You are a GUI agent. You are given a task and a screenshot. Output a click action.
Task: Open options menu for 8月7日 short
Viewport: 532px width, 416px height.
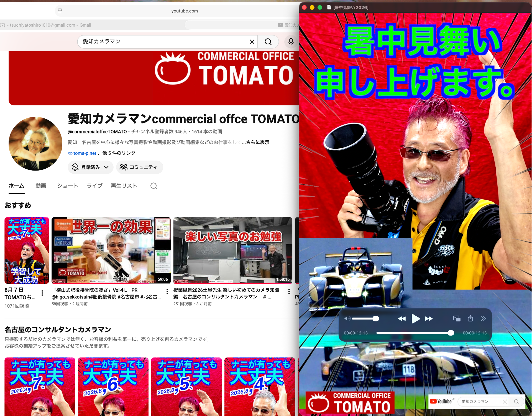click(42, 293)
